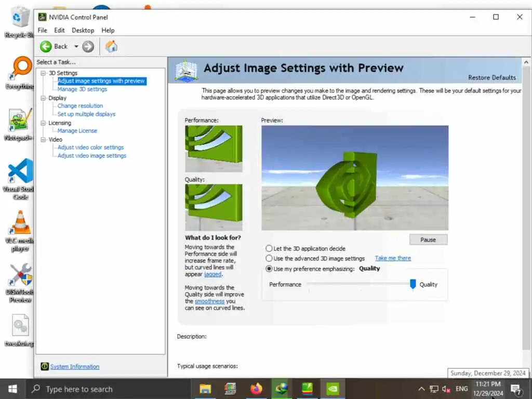Click the green Back arrow icon
Image resolution: width=532 pixels, height=399 pixels.
(x=46, y=46)
